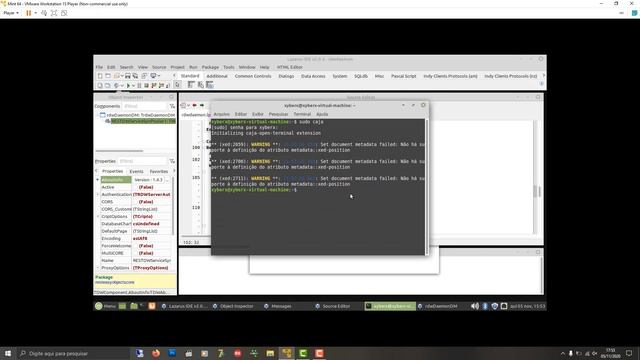
Task: Click the Windows Start button
Action: click(x=8, y=353)
